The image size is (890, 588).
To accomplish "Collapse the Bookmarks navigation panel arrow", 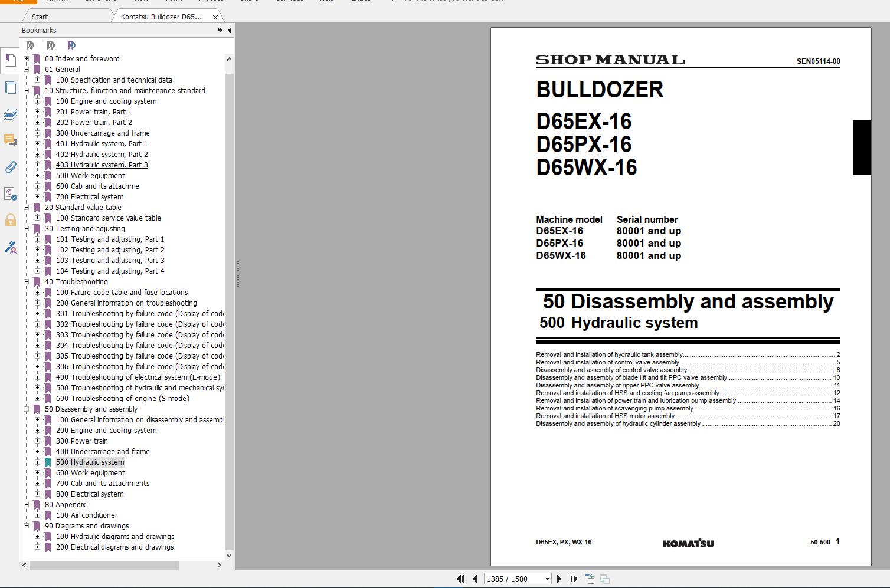I will [229, 30].
